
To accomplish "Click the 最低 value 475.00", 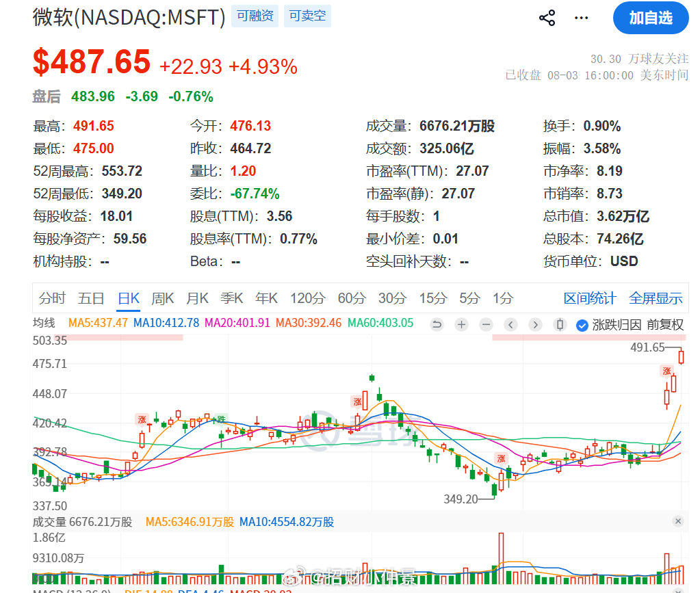I will pyautogui.click(x=93, y=148).
